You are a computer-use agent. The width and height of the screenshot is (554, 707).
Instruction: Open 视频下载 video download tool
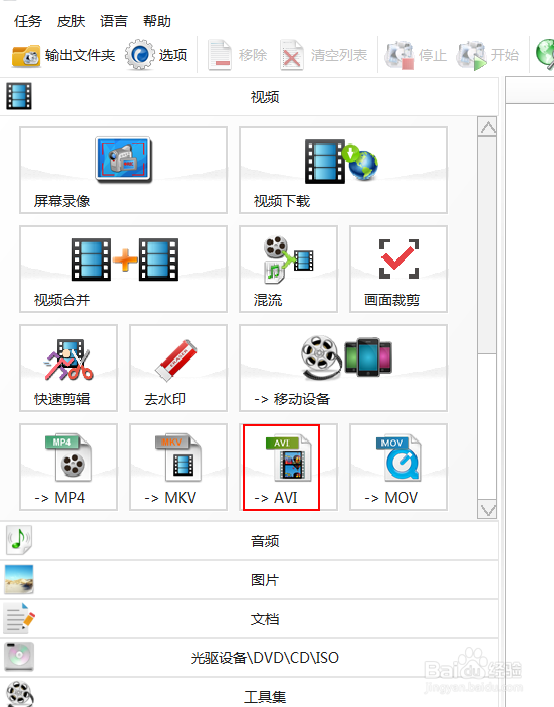point(343,170)
